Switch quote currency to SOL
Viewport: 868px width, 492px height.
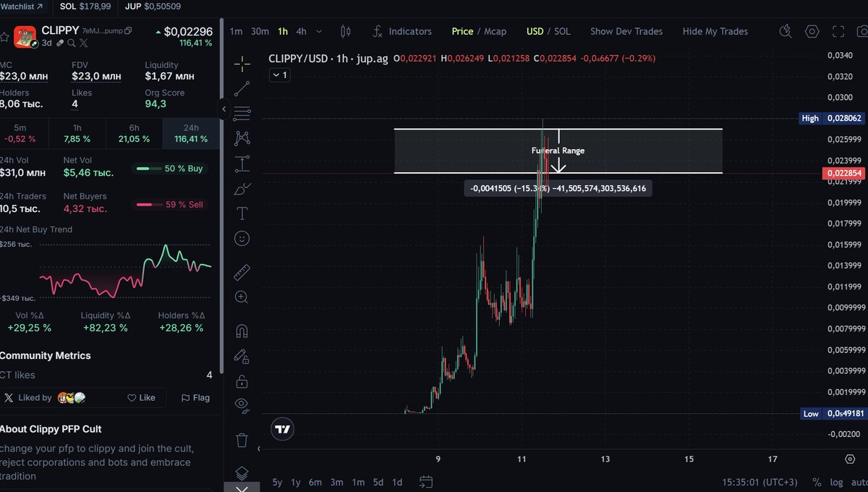pos(562,31)
